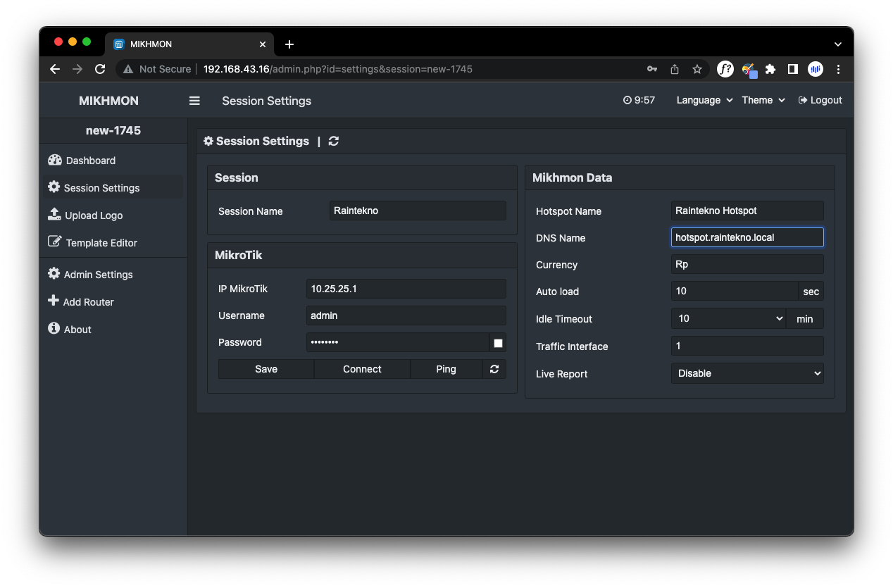
Task: Click the reload icon next to Ping button
Action: point(494,369)
